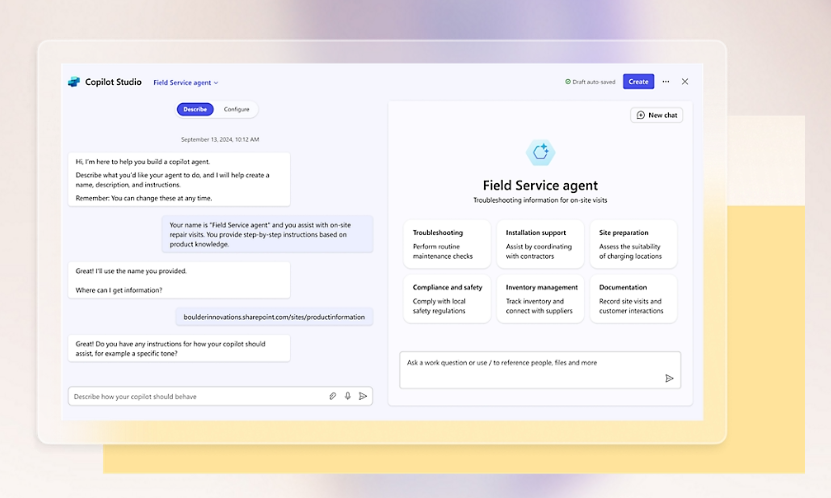Close the Copilot Studio panel
831x498 pixels.
pos(685,82)
